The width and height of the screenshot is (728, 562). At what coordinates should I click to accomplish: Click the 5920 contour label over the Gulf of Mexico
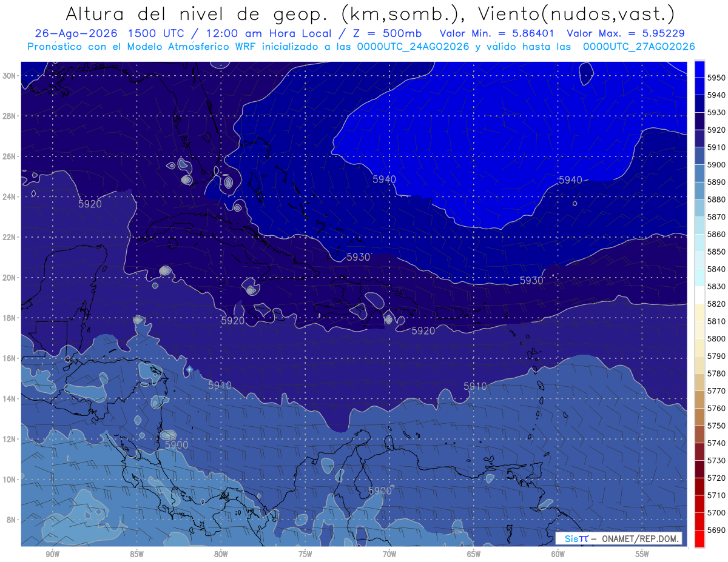pyautogui.click(x=90, y=204)
